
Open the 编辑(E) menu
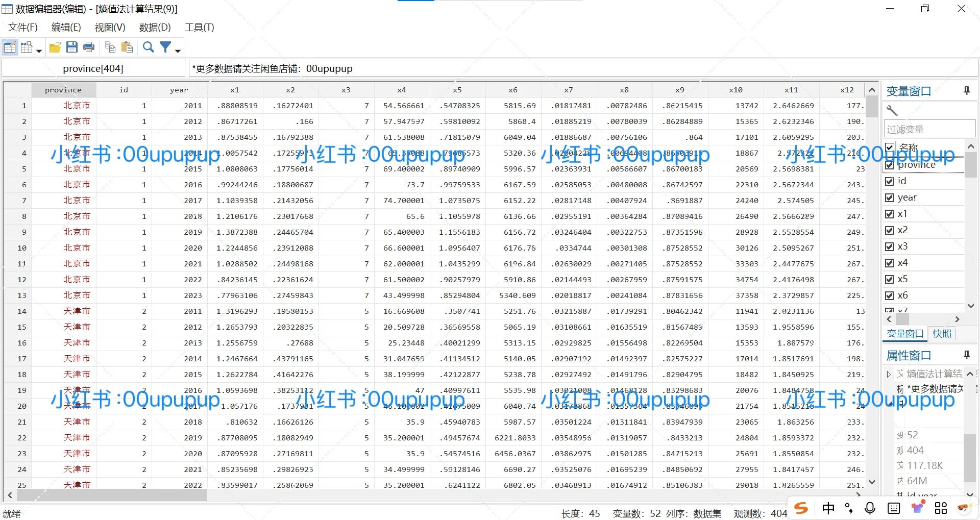point(66,28)
